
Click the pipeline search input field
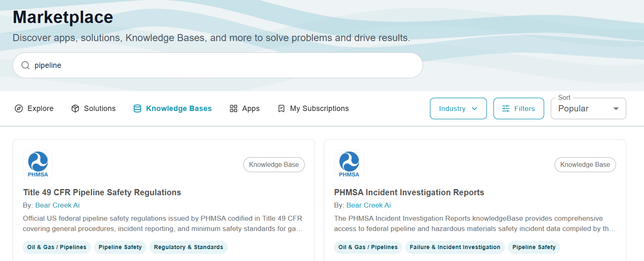tap(218, 65)
